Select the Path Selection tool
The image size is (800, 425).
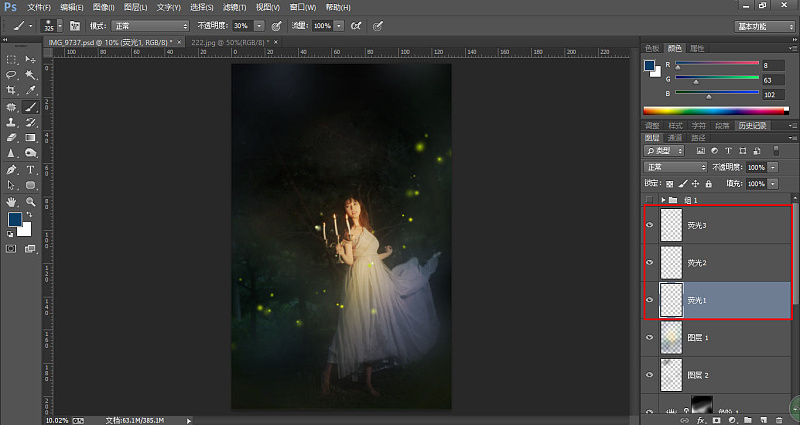click(11, 185)
